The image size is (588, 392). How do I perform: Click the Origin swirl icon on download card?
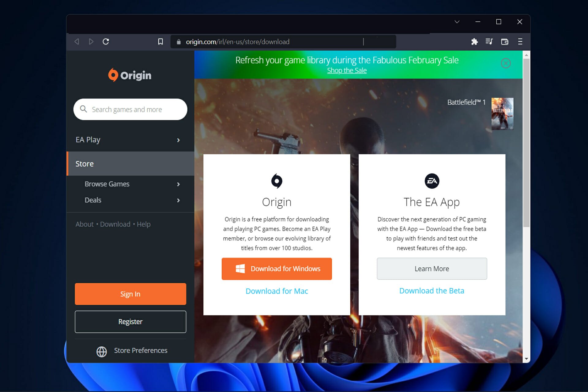(x=276, y=181)
